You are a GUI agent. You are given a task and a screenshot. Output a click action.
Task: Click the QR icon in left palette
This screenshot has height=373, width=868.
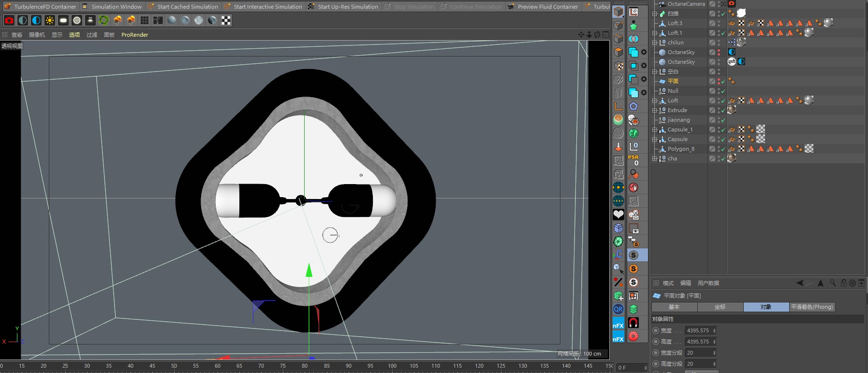[x=618, y=309]
